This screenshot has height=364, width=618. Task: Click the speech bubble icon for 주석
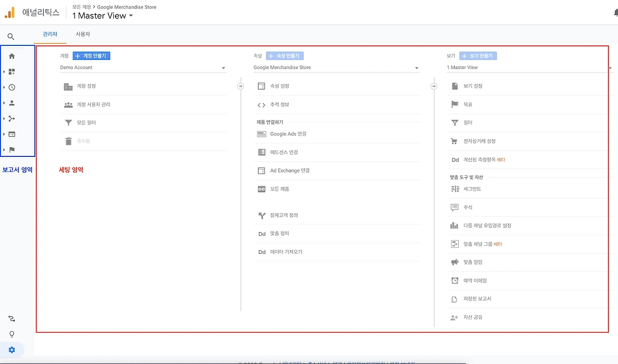[x=454, y=208]
